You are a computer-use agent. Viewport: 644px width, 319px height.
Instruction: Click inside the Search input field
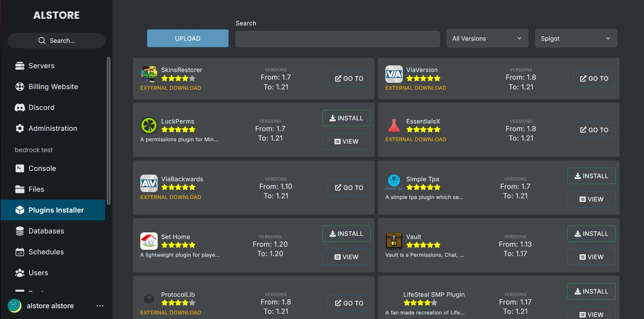pyautogui.click(x=337, y=39)
